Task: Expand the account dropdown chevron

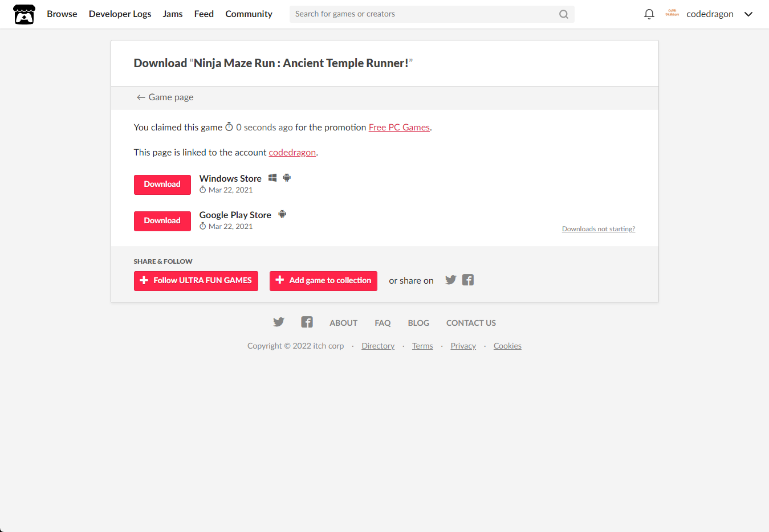Action: pos(748,14)
